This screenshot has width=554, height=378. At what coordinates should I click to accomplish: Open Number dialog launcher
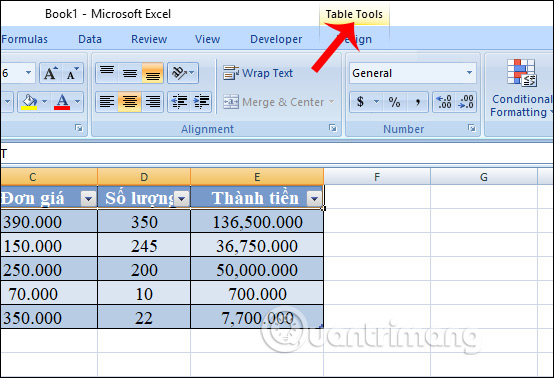click(x=472, y=128)
